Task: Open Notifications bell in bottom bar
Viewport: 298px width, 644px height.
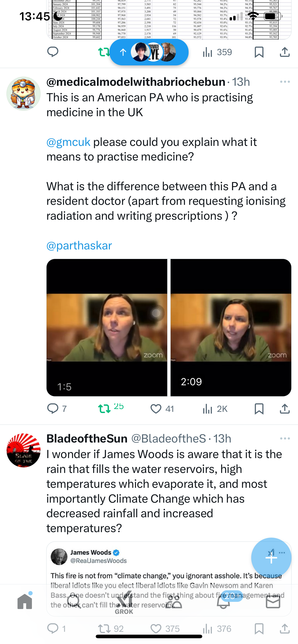Action: point(223,601)
